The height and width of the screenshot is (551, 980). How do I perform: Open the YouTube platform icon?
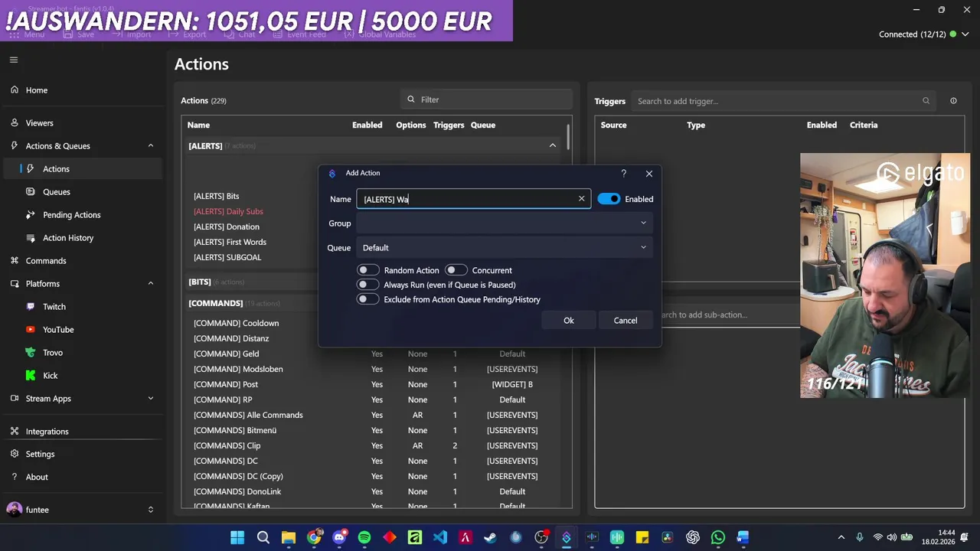[30, 329]
